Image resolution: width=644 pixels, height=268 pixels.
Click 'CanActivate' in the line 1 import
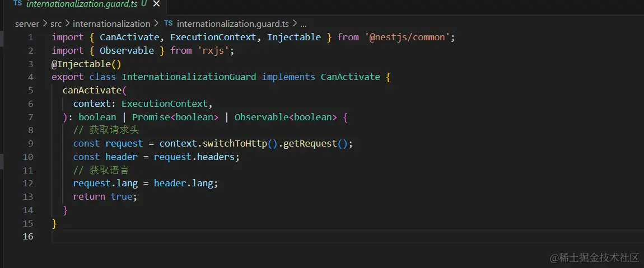click(129, 37)
